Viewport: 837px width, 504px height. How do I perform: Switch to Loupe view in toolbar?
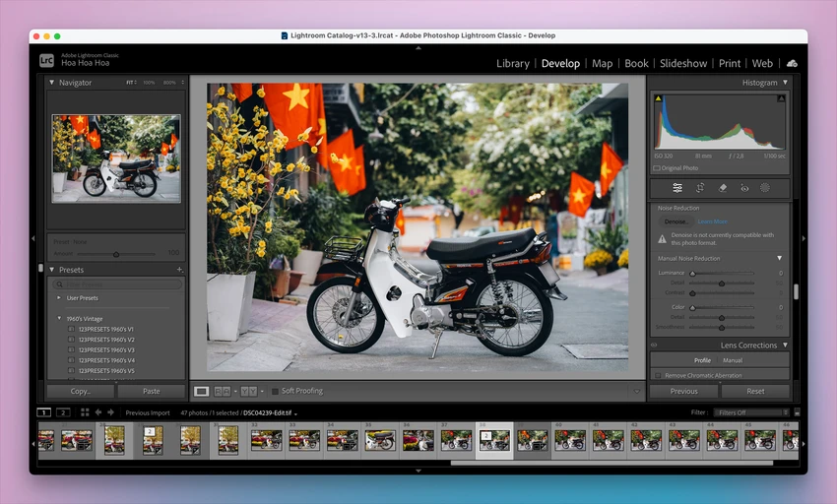point(201,392)
